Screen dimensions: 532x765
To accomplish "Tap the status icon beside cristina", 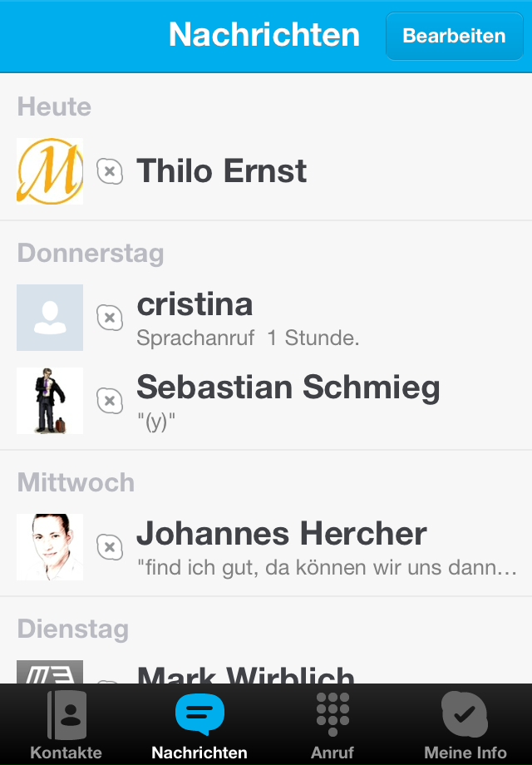I will 110,318.
